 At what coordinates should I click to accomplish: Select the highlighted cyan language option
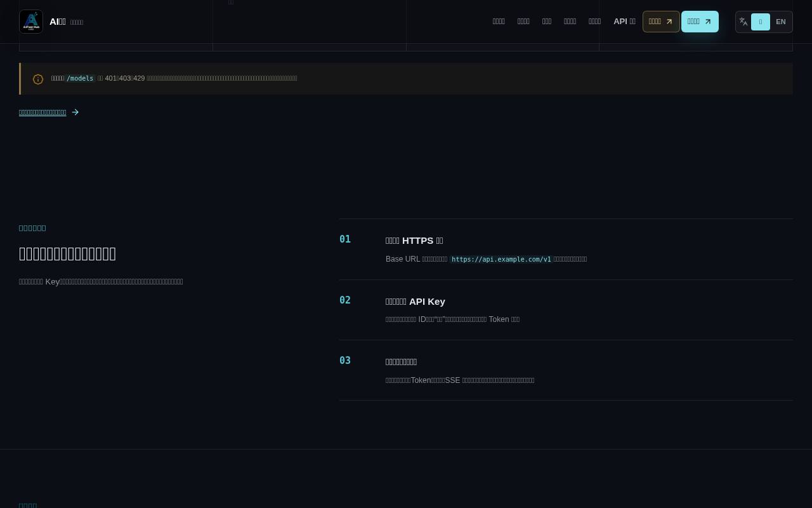click(761, 22)
